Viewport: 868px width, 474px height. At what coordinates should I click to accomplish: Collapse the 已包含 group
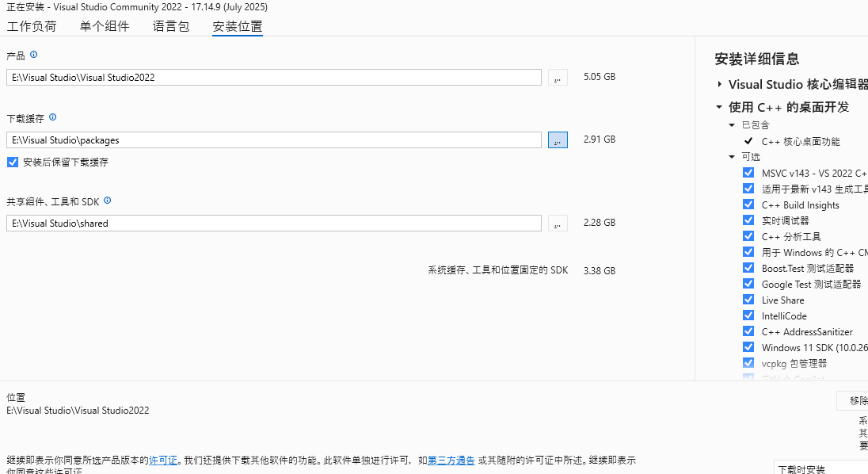732,125
